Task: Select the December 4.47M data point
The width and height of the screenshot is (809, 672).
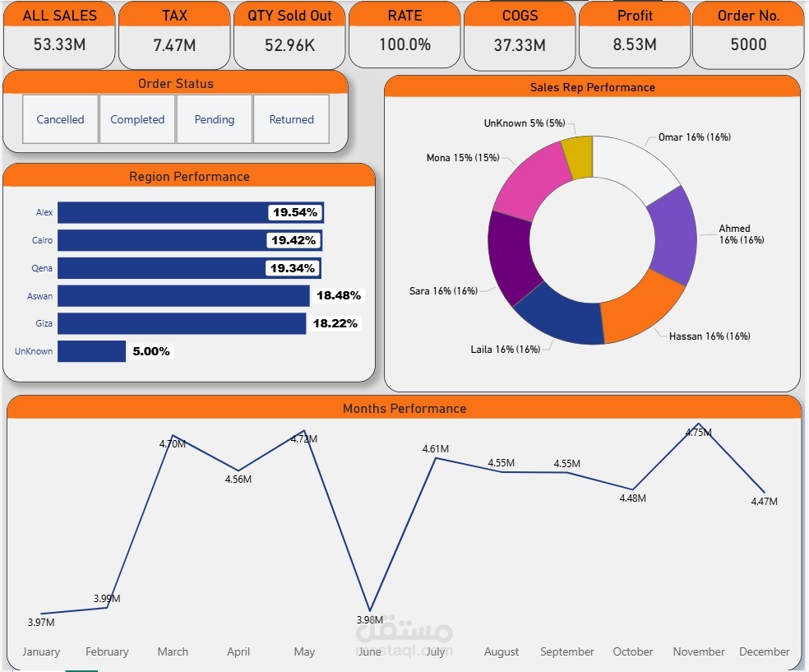Action: tap(764, 493)
